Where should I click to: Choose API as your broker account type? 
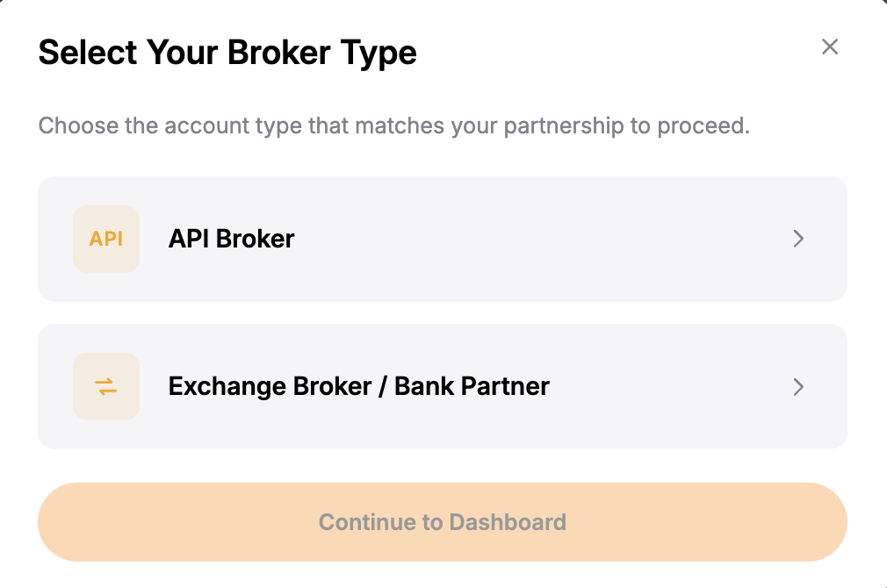pos(443,239)
